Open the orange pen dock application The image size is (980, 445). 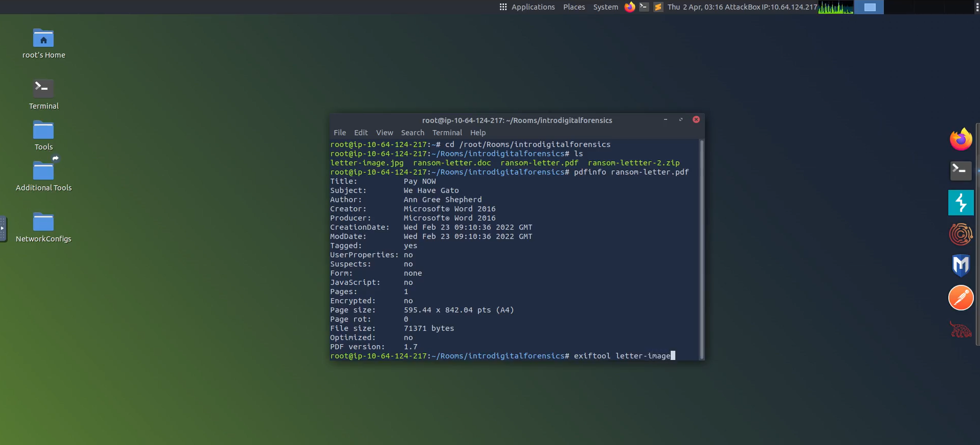click(960, 297)
